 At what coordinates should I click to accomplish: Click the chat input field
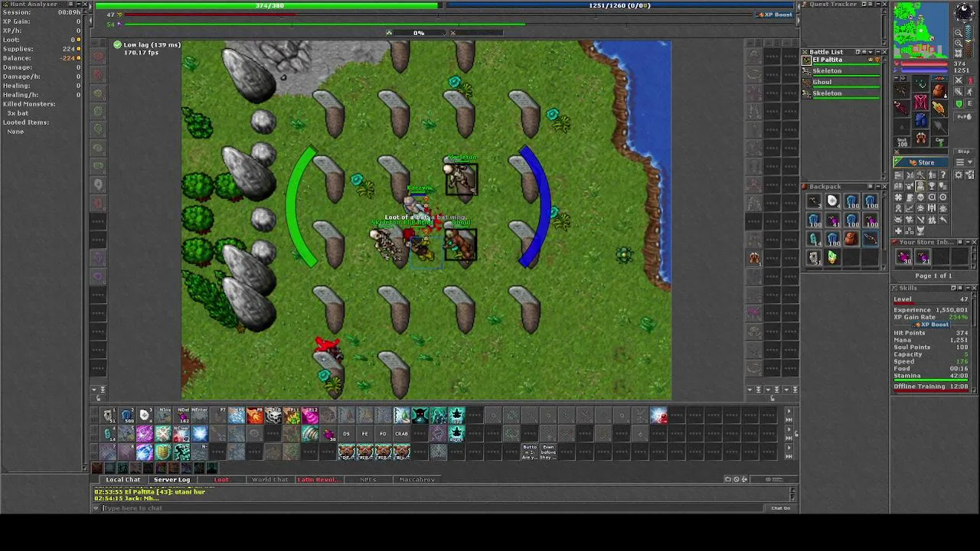point(433,508)
